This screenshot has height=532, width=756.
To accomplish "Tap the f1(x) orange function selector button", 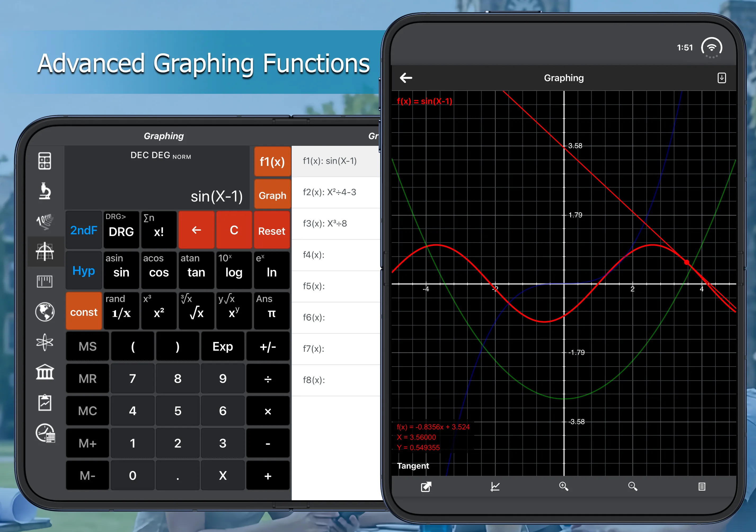I will point(272,161).
